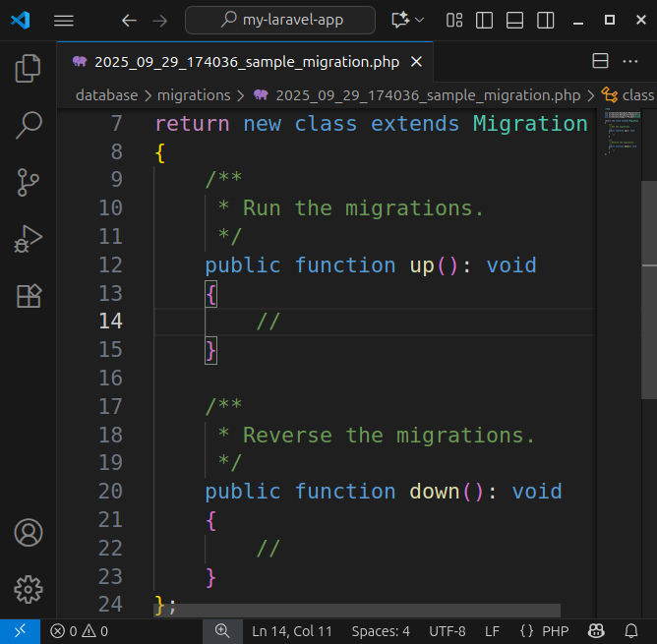Open the Manage gear menu
Image resolution: width=657 pixels, height=644 pixels.
click(29, 590)
